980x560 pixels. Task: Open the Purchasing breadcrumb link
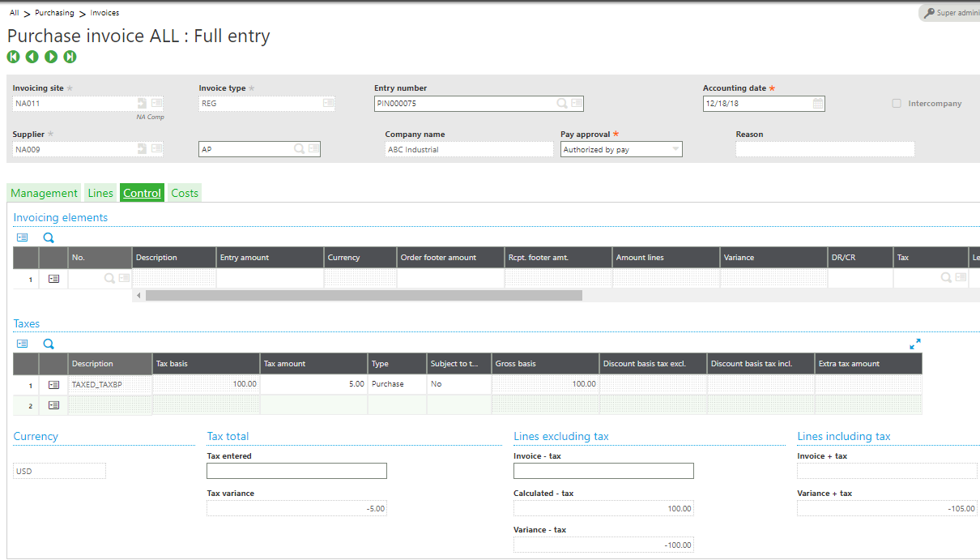54,12
